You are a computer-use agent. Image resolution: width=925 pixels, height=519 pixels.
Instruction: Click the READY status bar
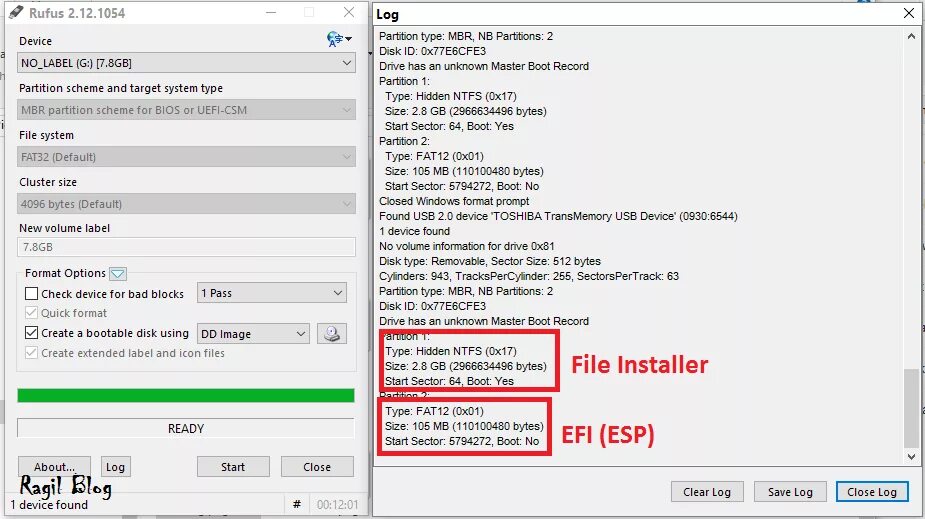coord(186,429)
